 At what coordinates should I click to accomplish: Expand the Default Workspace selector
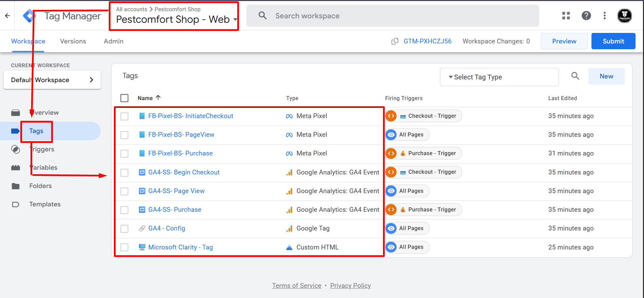pos(52,80)
